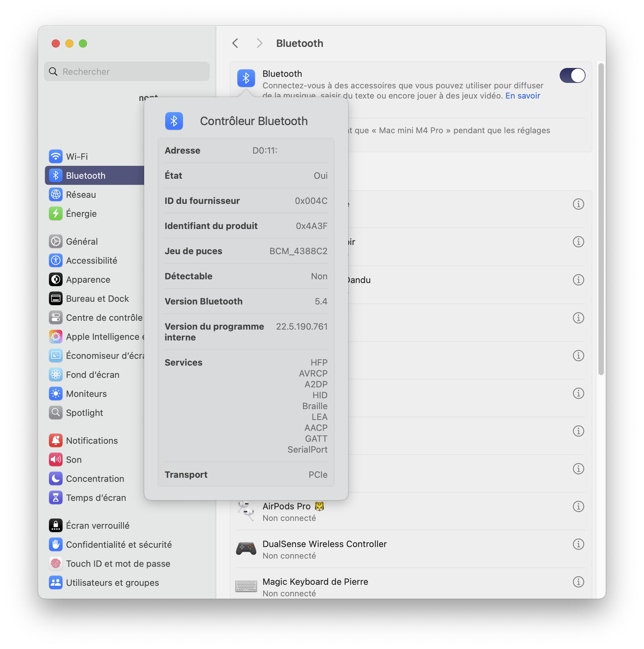The image size is (644, 649).
Task: Click the Apple Intelligence icon
Action: click(x=56, y=337)
